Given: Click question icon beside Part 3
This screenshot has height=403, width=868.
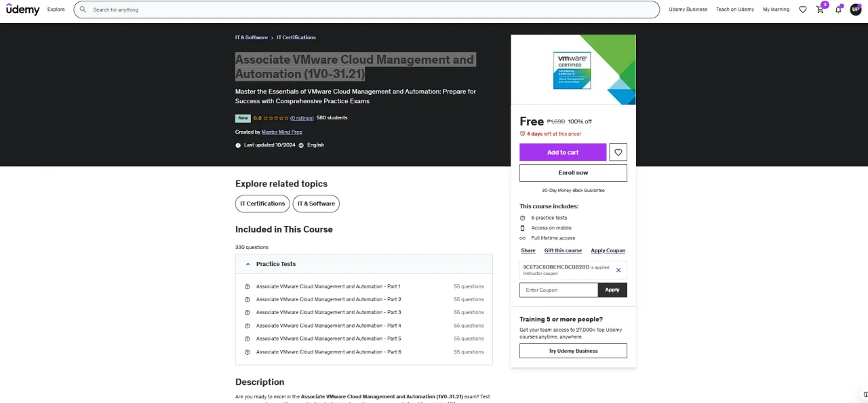Looking at the screenshot, I should tap(248, 313).
